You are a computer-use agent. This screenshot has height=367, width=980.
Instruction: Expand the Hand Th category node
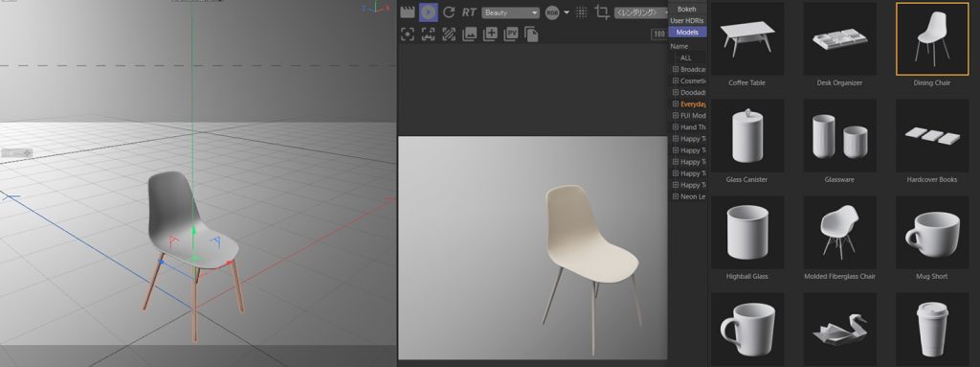[675, 127]
